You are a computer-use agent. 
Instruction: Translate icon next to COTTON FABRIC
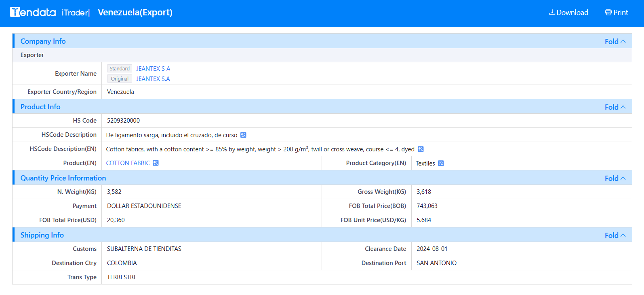coord(156,163)
